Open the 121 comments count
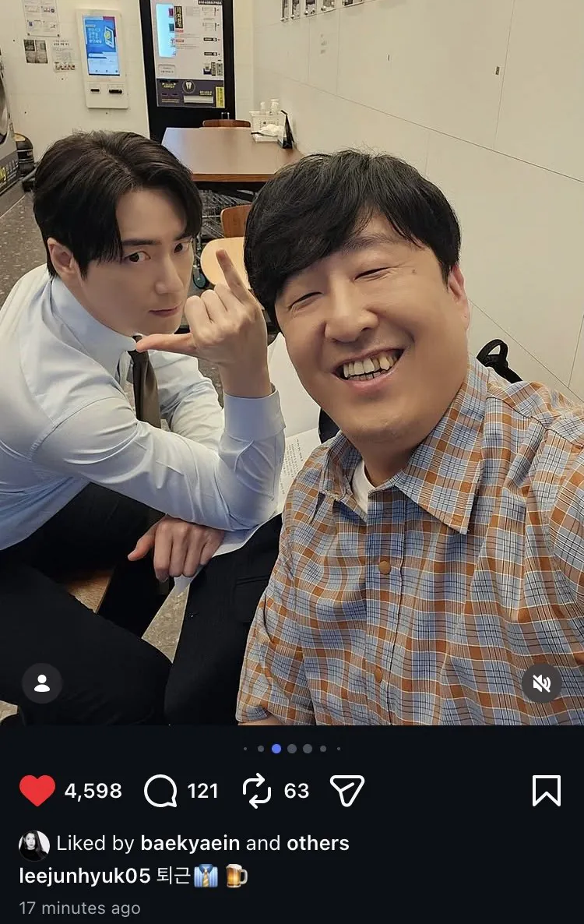584x924 pixels. click(x=203, y=791)
